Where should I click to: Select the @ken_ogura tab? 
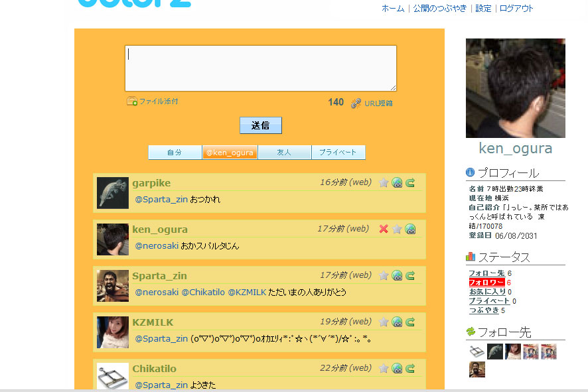pyautogui.click(x=230, y=153)
